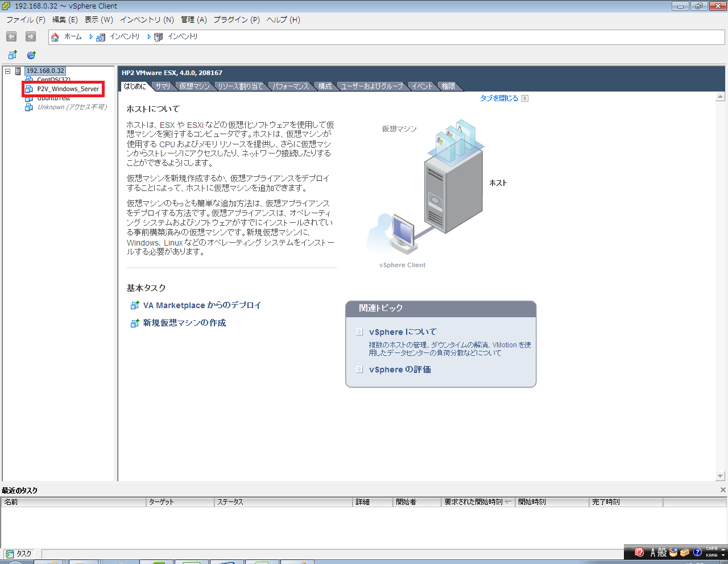Open the インベントリ (N) menu
The height and width of the screenshot is (564, 728).
click(147, 19)
